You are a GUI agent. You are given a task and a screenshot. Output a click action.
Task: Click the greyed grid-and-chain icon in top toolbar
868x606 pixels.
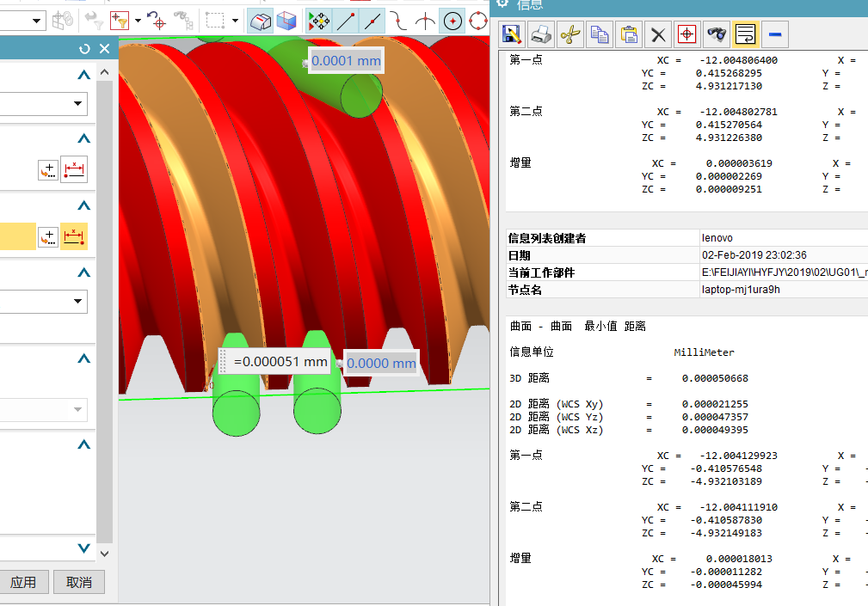(63, 21)
